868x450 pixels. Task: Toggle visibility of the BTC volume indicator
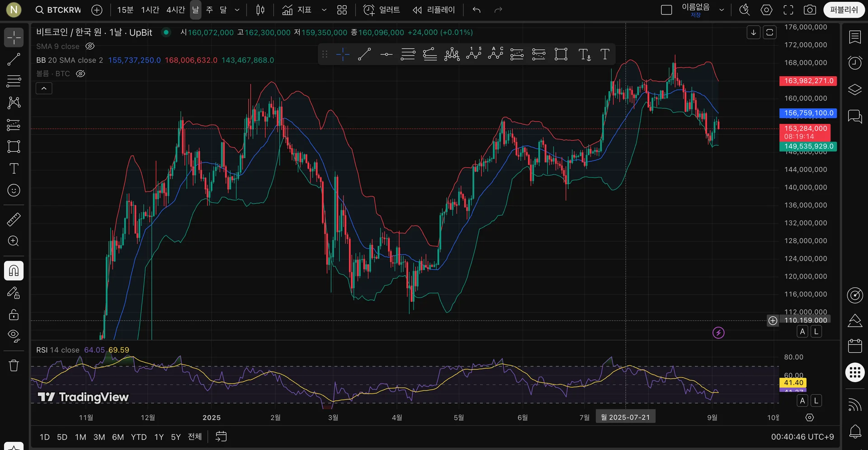pos(80,74)
